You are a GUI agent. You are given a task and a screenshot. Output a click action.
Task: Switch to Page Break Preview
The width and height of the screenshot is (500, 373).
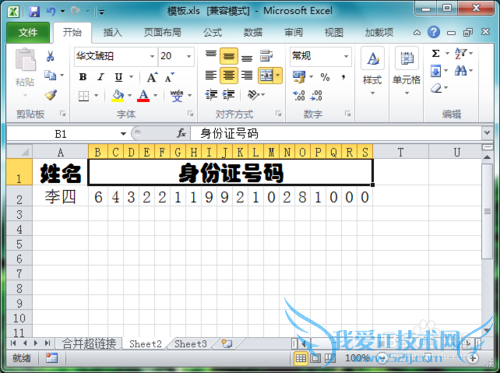pyautogui.click(x=330, y=358)
